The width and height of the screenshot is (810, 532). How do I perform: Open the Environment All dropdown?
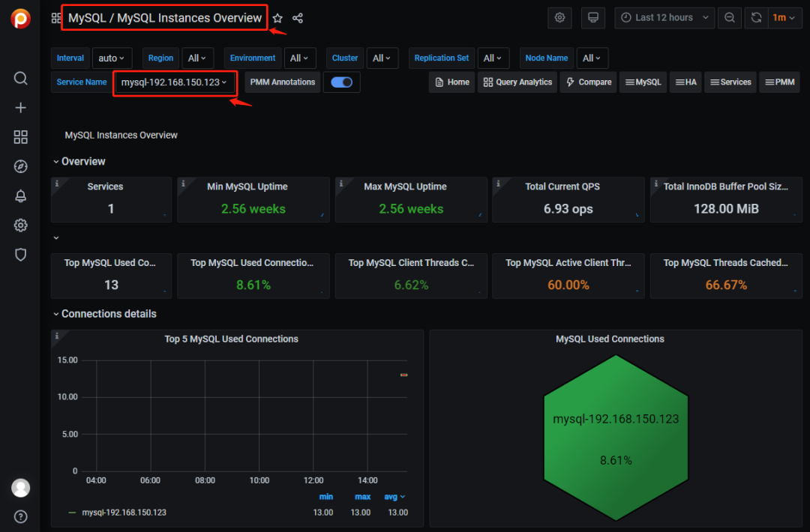(x=299, y=58)
